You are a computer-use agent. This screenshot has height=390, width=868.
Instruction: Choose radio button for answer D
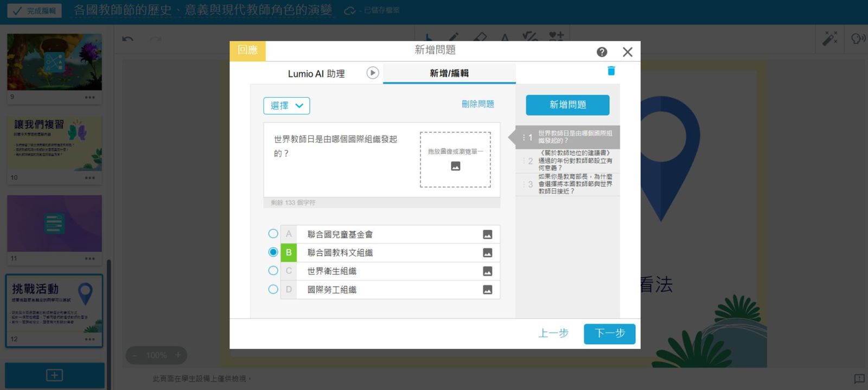(273, 289)
